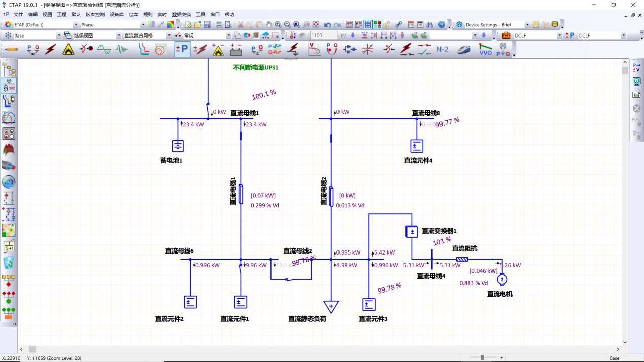This screenshot has height=362, width=644.
Task: Click the 直流变换器1 converter element
Action: tap(412, 232)
